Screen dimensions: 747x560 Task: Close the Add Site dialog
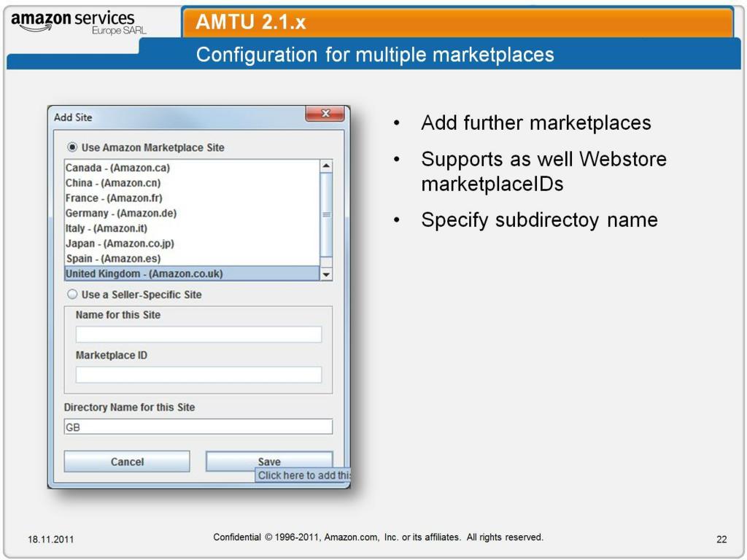point(325,113)
